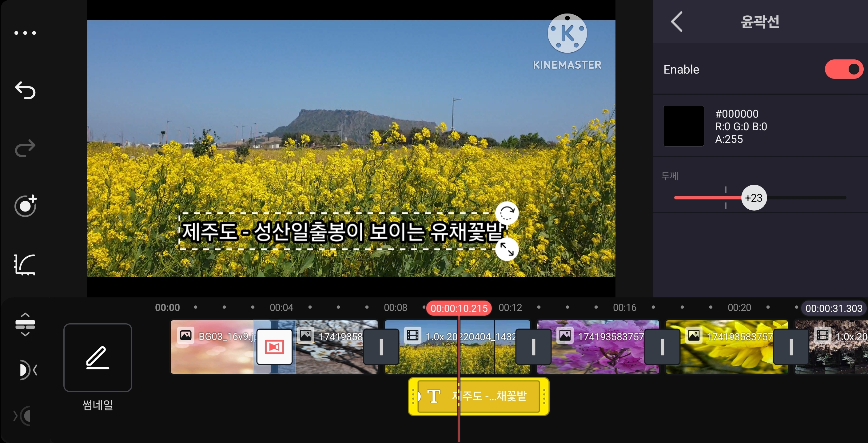Expand the timeline height icon
This screenshot has width=868, height=443.
click(25, 324)
